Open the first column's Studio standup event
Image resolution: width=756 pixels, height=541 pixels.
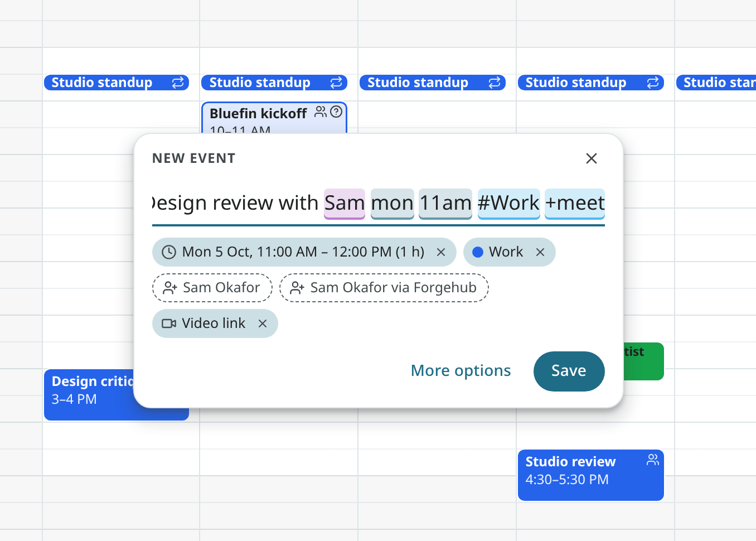[117, 83]
